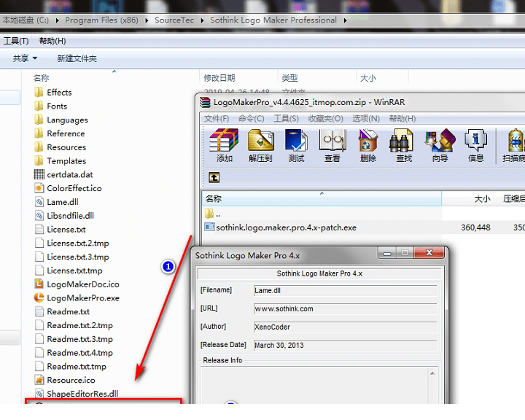This screenshot has width=525, height=420.
Task: Open Explorer Help (帮助) menu
Action: [x=52, y=41]
